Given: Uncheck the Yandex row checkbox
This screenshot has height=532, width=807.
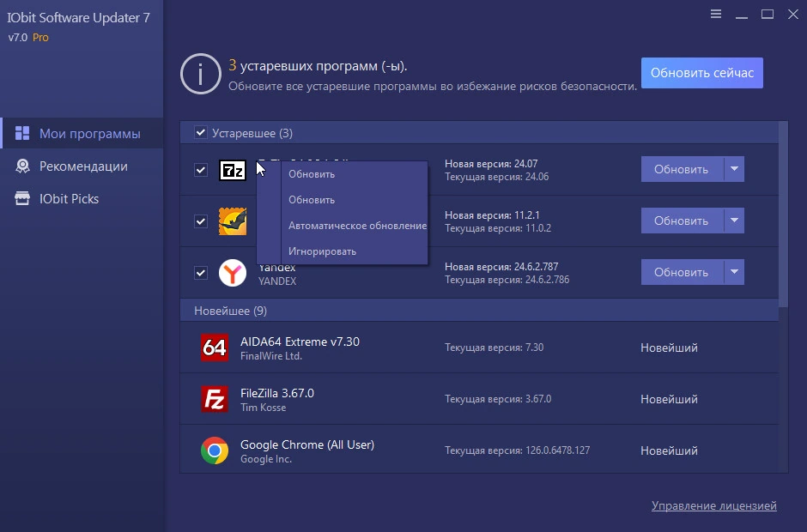Looking at the screenshot, I should click(x=201, y=273).
